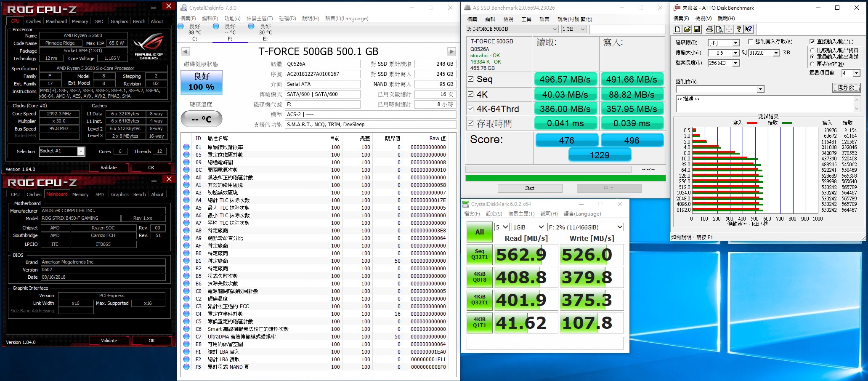Select the 兩者皆非 radio button

pyautogui.click(x=812, y=64)
